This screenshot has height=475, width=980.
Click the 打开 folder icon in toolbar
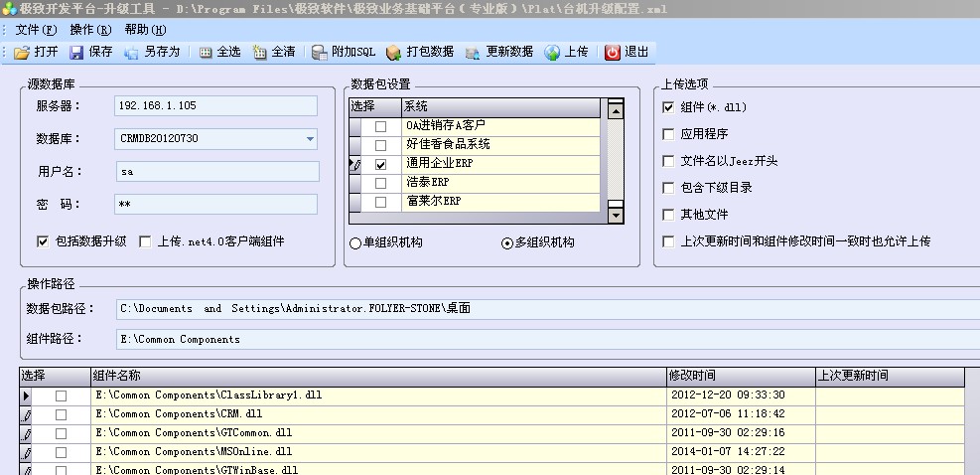pyautogui.click(x=22, y=53)
